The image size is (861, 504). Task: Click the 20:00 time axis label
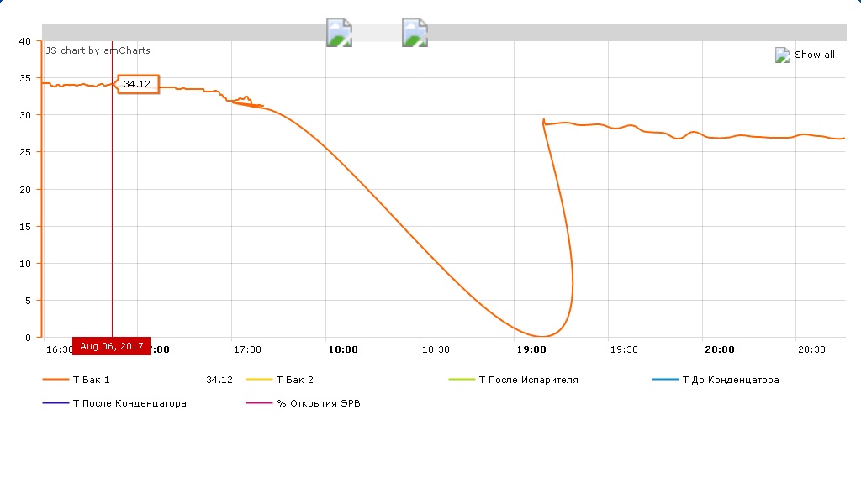(720, 349)
